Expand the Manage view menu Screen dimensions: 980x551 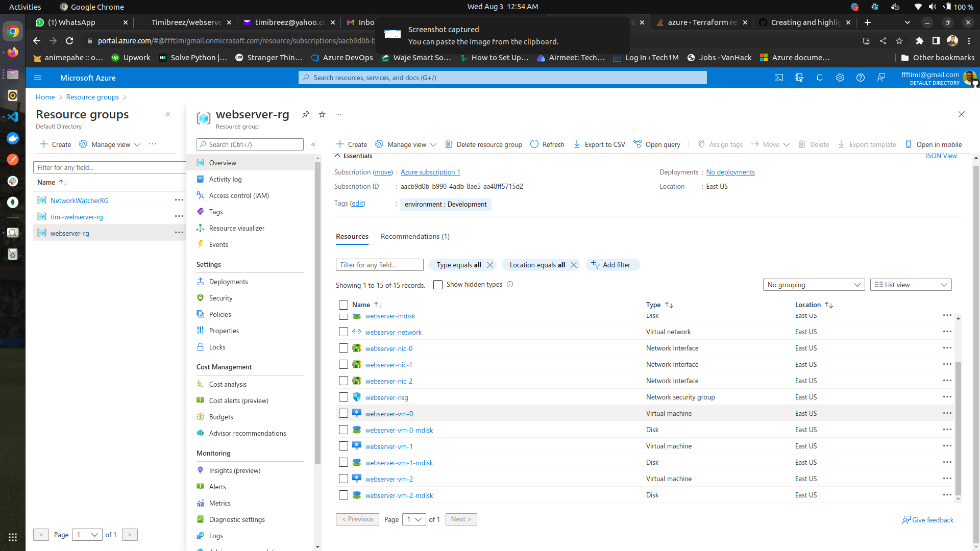[x=406, y=144]
